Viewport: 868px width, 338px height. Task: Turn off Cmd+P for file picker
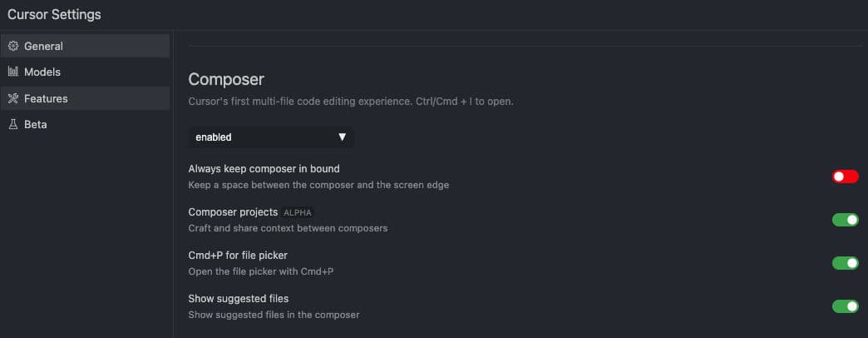(x=845, y=263)
